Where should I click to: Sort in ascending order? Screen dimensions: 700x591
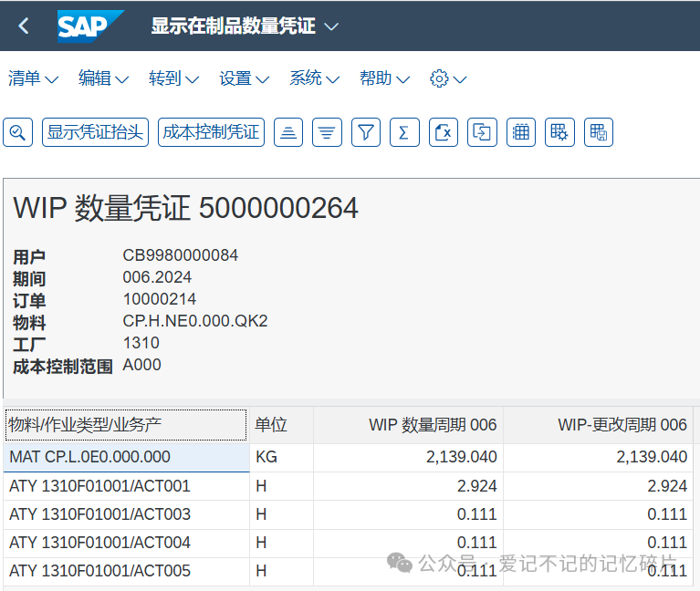click(x=288, y=132)
